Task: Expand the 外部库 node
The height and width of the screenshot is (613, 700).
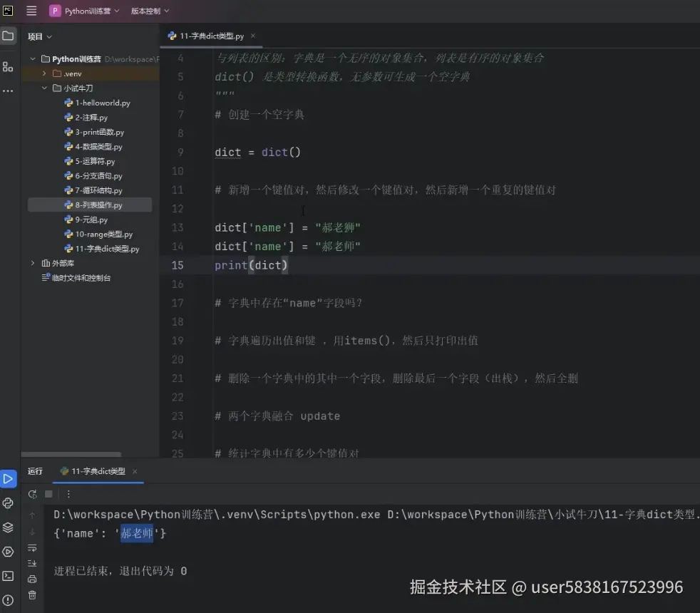Action: point(33,264)
